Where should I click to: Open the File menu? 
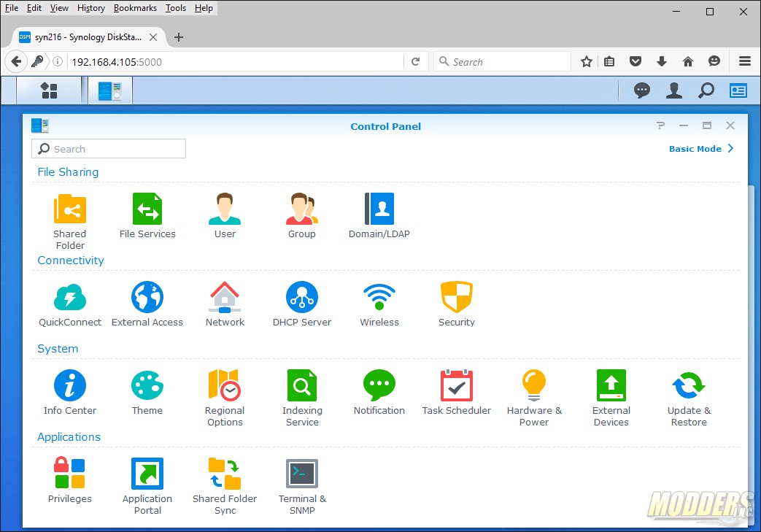12,8
